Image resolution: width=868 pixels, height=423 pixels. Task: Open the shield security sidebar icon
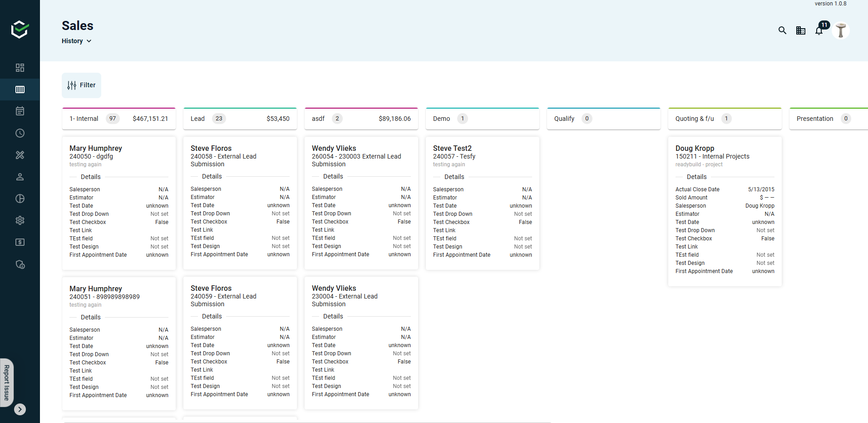tap(20, 264)
